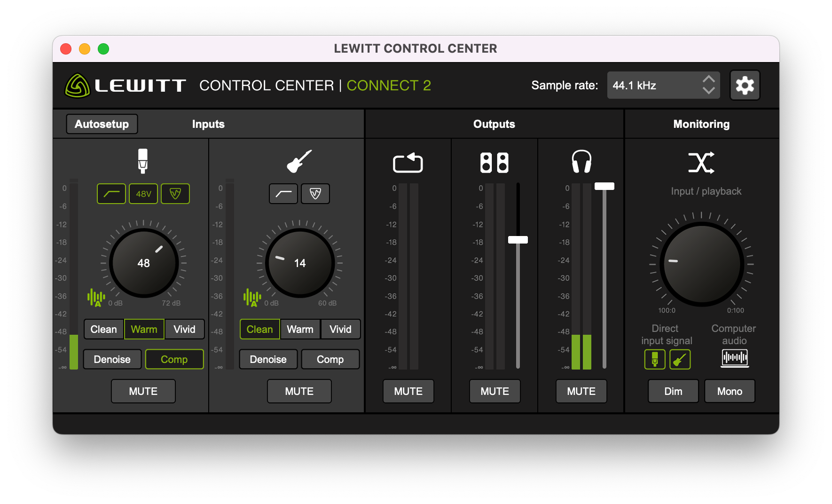
Task: Click the '60 dB' guitar gain label
Action: point(327,303)
